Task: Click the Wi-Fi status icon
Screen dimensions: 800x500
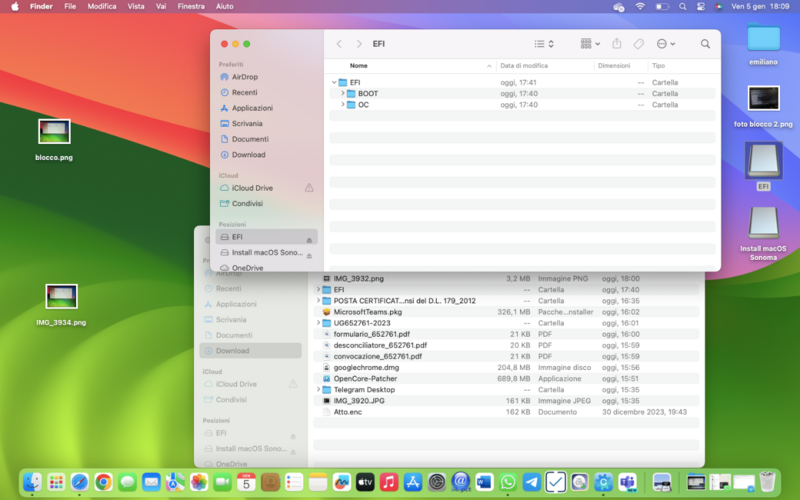Action: (x=640, y=7)
